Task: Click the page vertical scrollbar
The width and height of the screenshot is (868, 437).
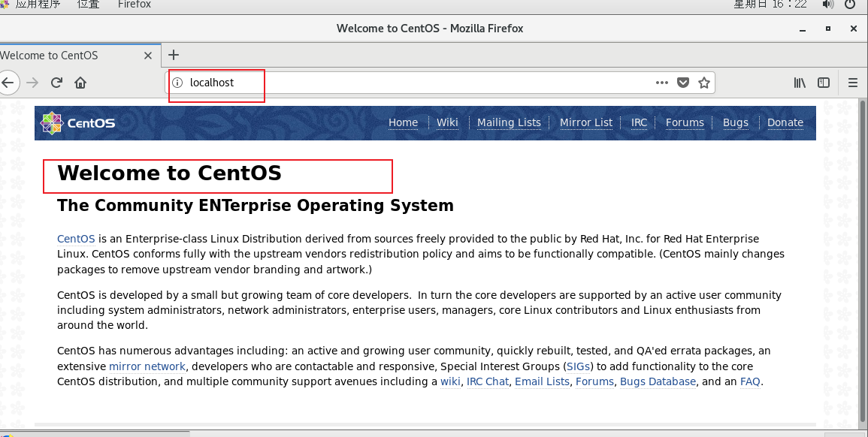Action: tap(863, 263)
